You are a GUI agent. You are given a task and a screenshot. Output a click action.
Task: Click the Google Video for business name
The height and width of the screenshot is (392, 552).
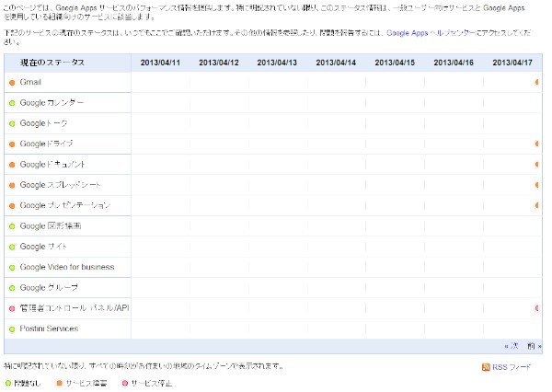point(67,267)
